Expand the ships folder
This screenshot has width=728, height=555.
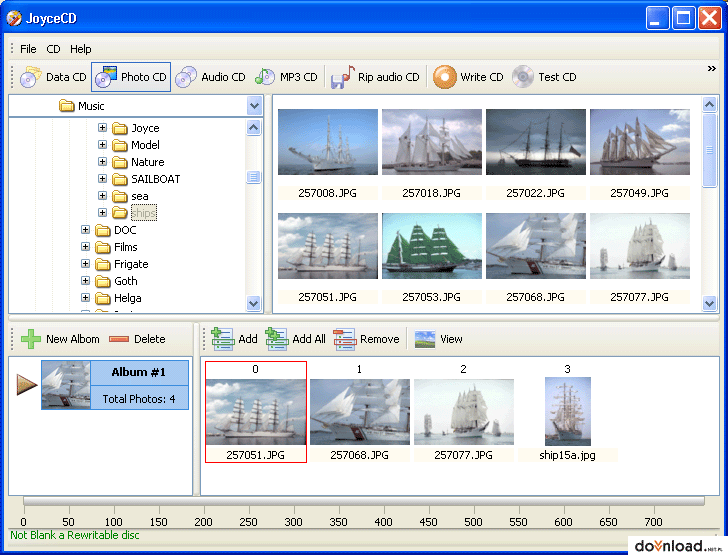click(x=103, y=212)
